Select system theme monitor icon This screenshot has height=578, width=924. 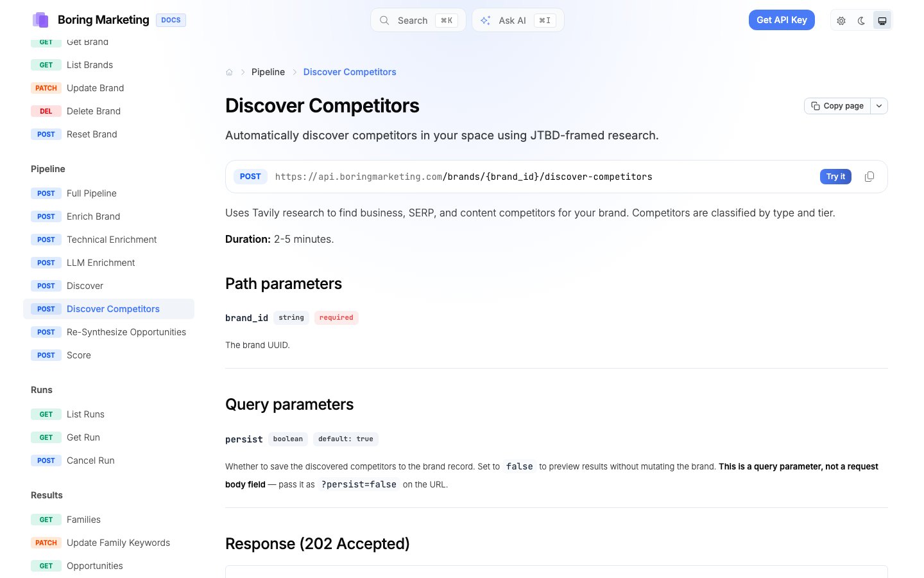point(882,21)
